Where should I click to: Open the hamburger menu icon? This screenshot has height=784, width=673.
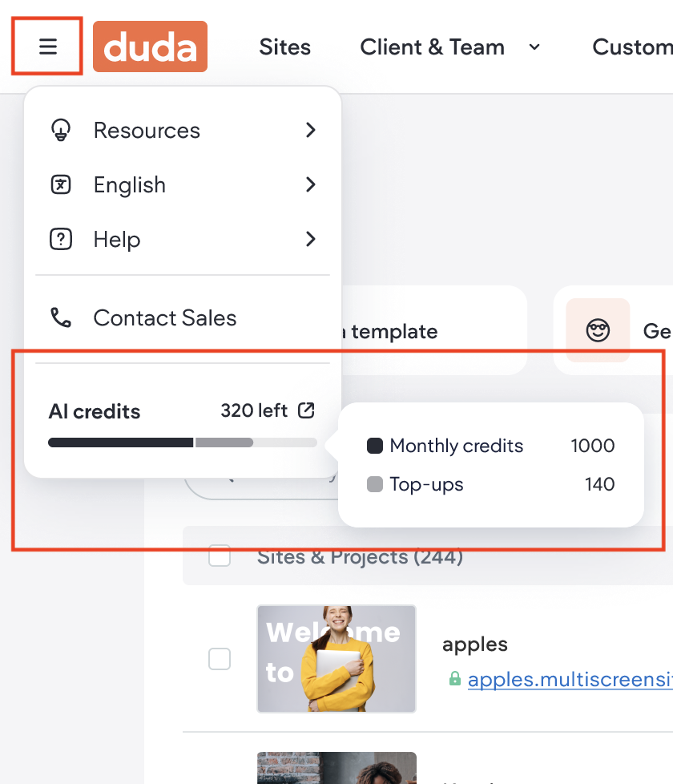[48, 46]
